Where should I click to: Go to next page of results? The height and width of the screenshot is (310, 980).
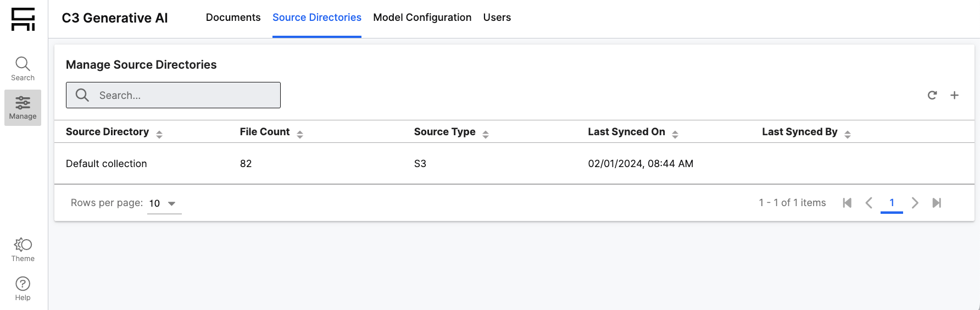(915, 203)
